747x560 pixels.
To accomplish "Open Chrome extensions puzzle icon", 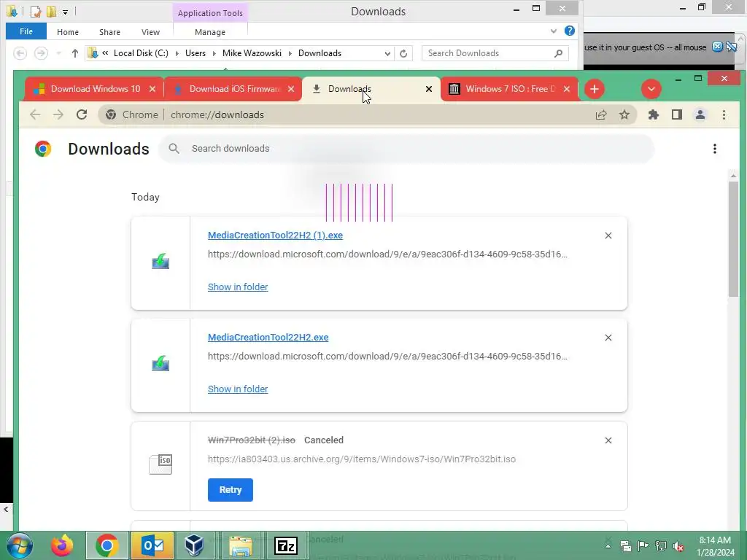I will point(654,114).
